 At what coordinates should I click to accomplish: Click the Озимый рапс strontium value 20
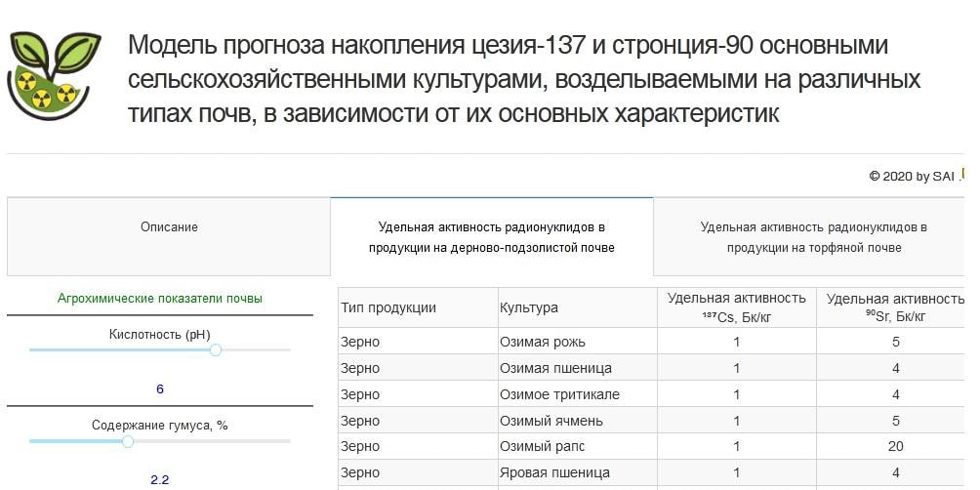click(895, 446)
